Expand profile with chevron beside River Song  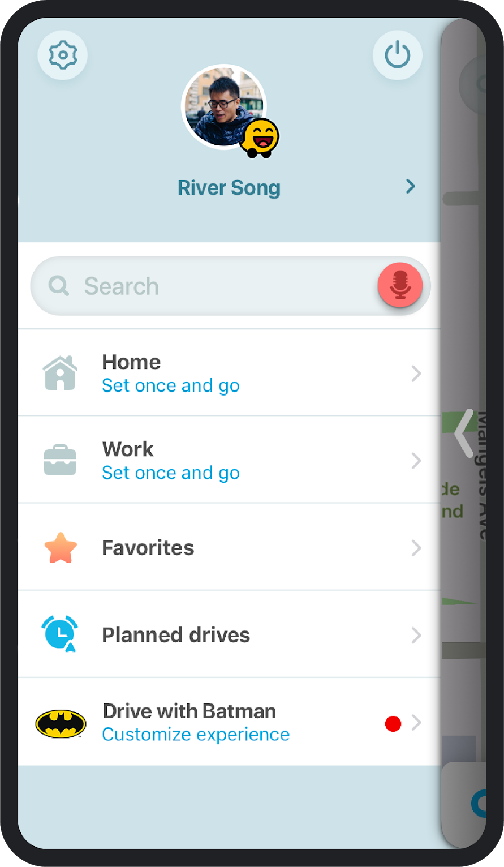pos(411,186)
